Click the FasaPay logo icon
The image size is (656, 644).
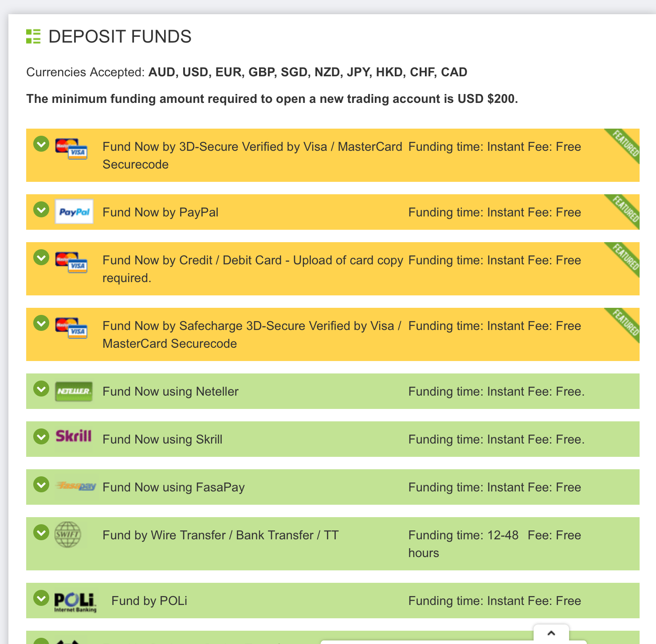pyautogui.click(x=76, y=486)
